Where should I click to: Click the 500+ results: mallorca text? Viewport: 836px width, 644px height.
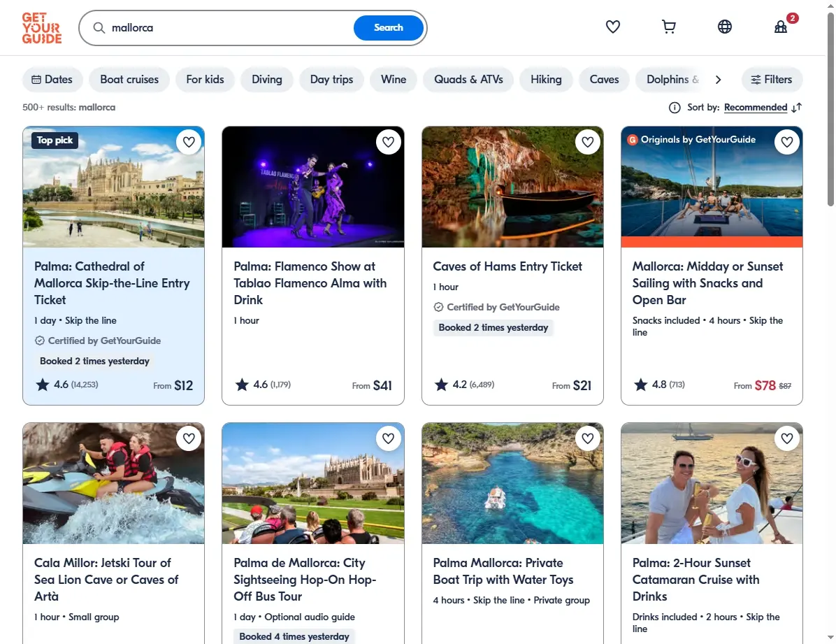(69, 107)
